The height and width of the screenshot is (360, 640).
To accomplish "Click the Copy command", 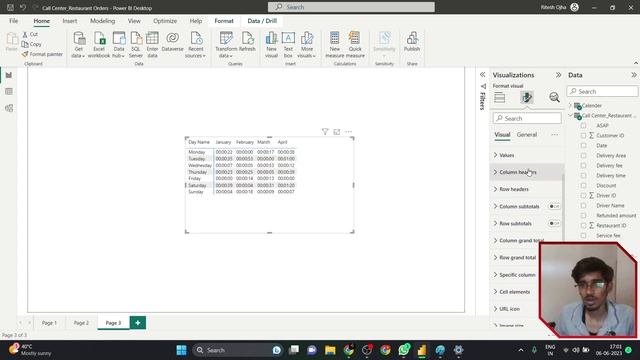I will point(32,44).
